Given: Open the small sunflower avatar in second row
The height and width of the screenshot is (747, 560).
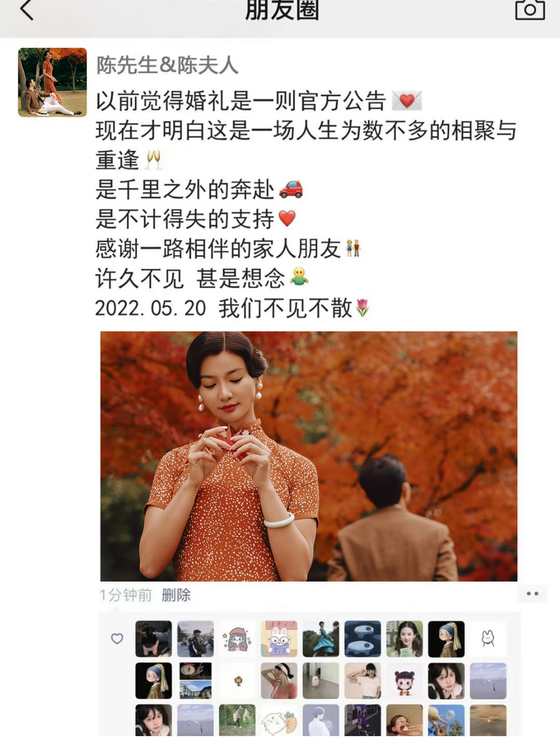Looking at the screenshot, I should pos(237,681).
